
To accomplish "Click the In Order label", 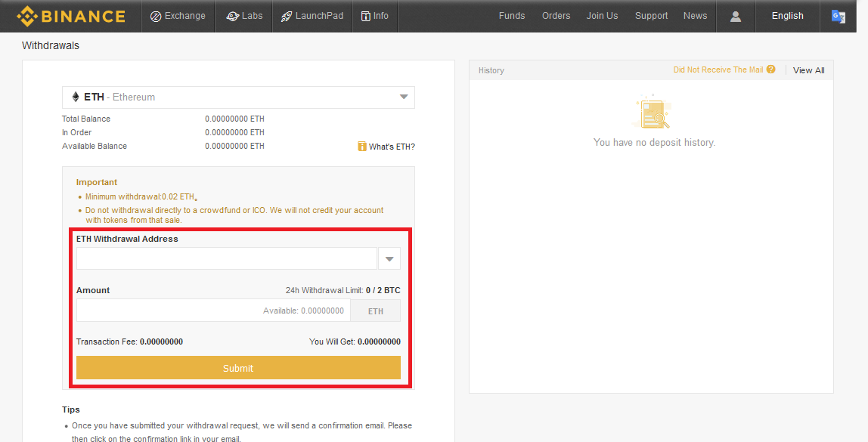I will 77,133.
